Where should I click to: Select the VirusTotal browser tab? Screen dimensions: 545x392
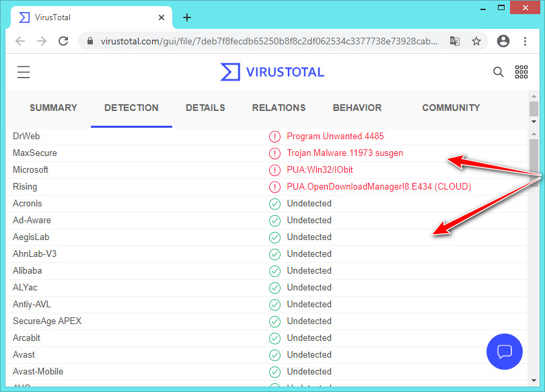92,17
